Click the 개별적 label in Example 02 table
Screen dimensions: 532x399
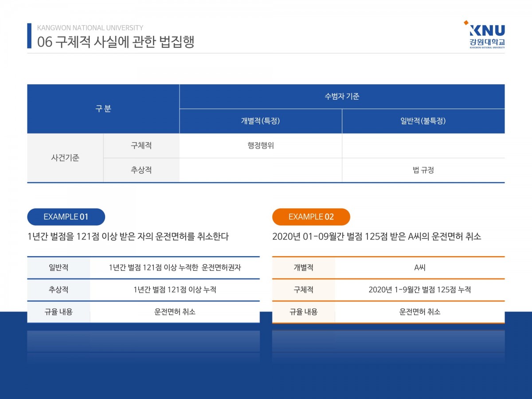303,268
